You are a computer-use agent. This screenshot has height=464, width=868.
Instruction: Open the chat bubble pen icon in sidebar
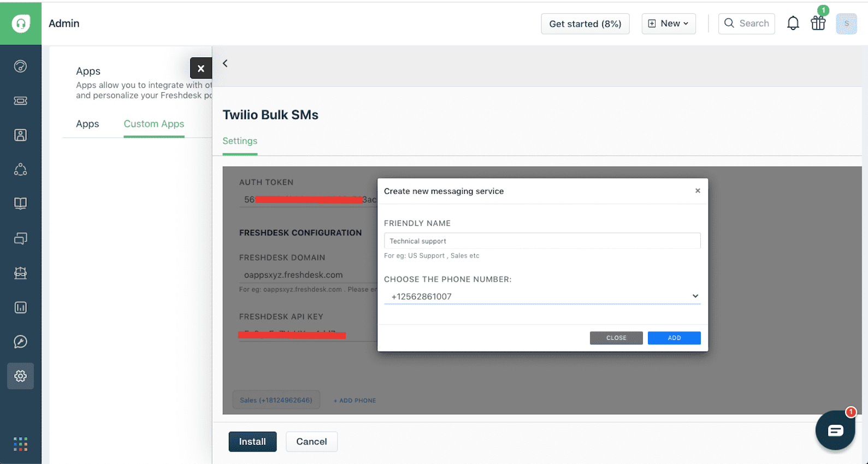pos(21,342)
